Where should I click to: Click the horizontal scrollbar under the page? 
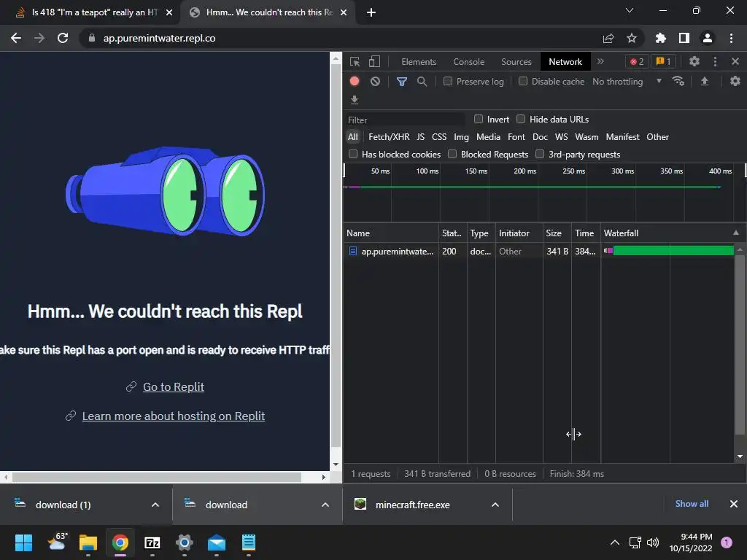pyautogui.click(x=157, y=477)
